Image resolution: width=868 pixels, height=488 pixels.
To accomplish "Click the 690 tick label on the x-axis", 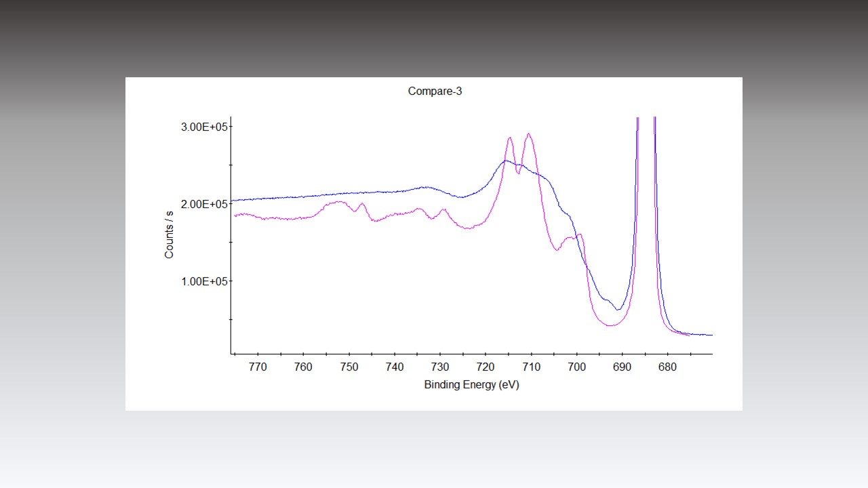I will click(623, 365).
